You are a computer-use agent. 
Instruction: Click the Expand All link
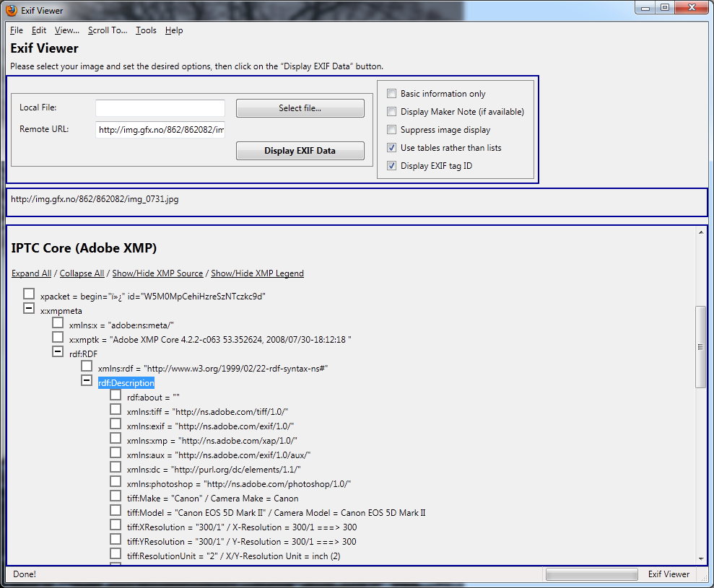point(32,273)
